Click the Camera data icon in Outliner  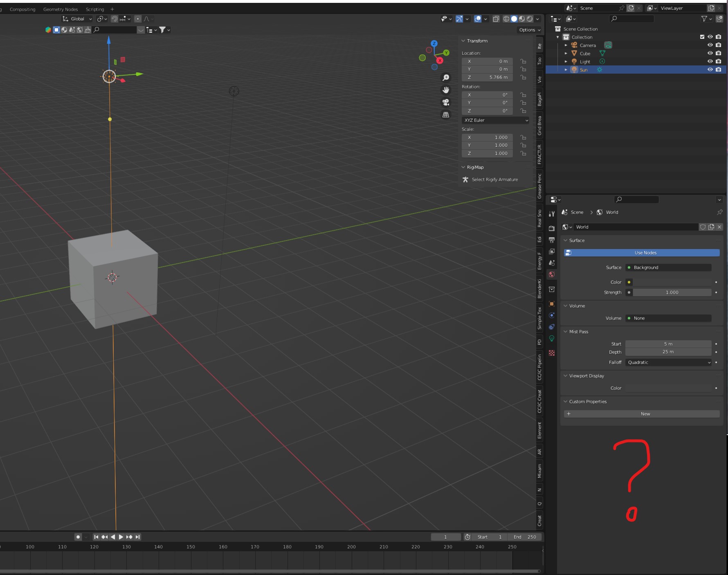(608, 45)
